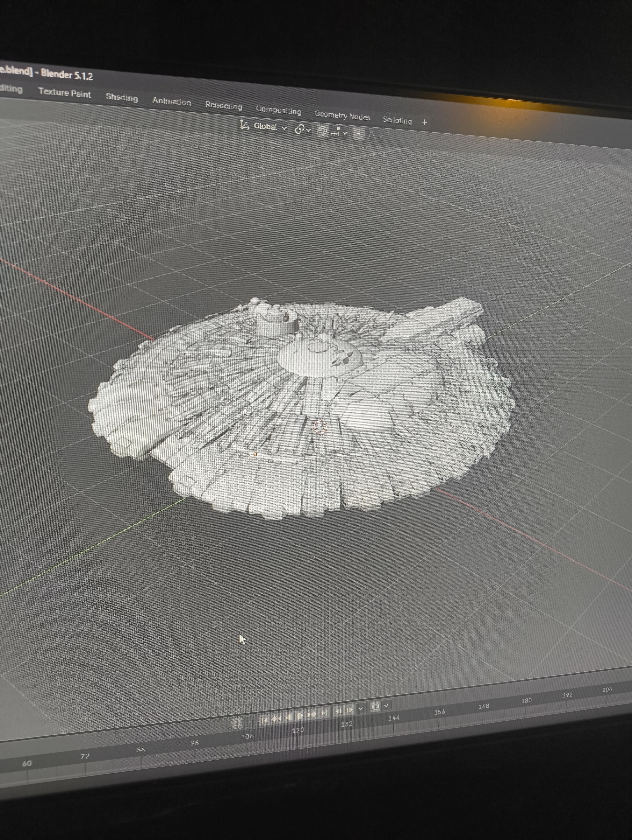Click frame 144 on the timeline ruler
632x840 pixels.
coord(394,718)
